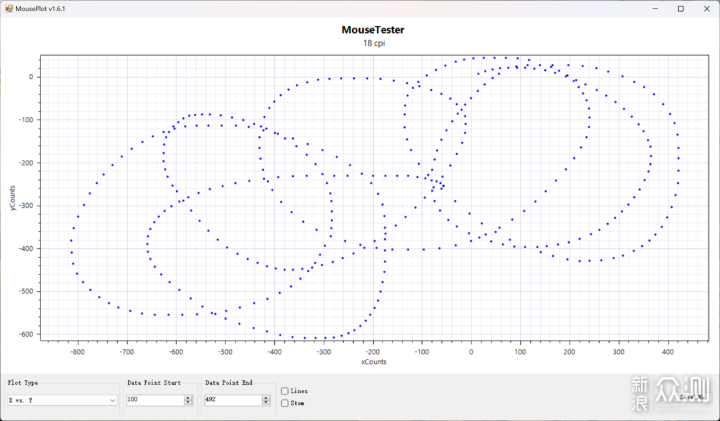Open the Plot Type dropdown showing X vs. Y
Image resolution: width=720 pixels, height=421 pixels.
tap(62, 400)
